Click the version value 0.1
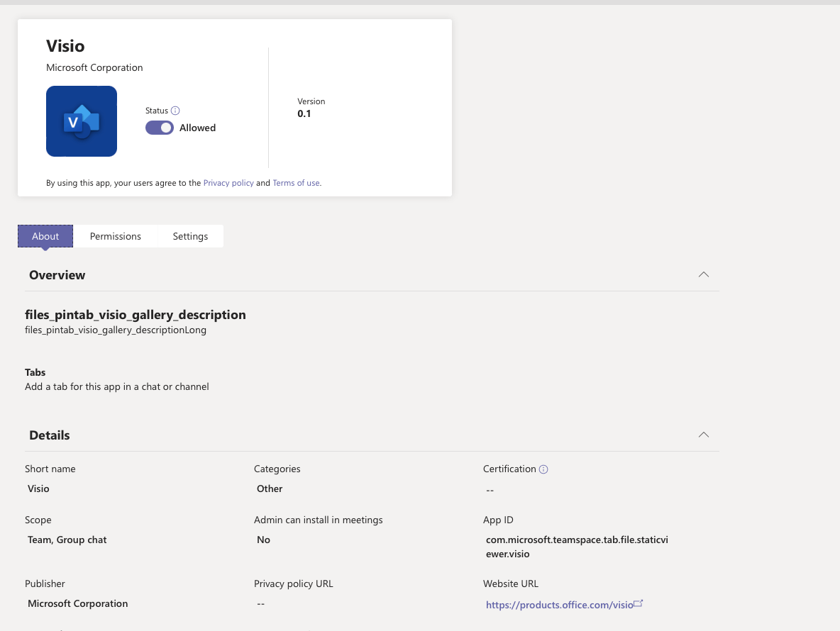The width and height of the screenshot is (840, 631). tap(304, 113)
